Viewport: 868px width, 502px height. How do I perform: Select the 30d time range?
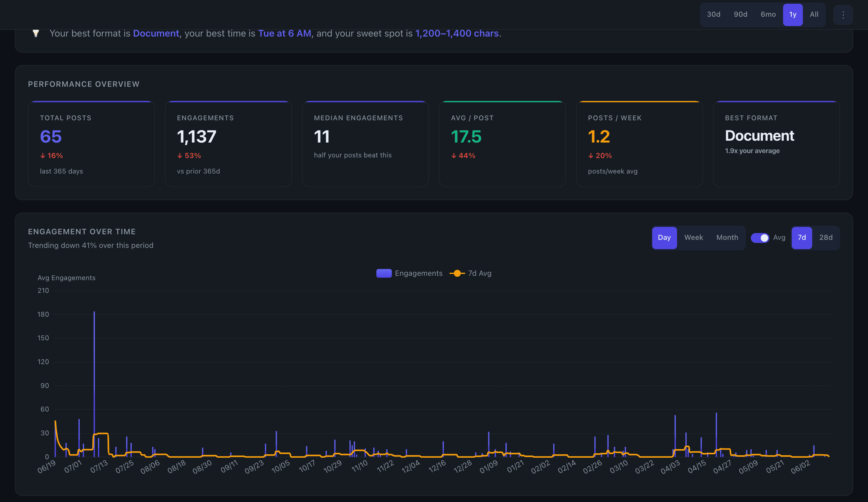[713, 15]
